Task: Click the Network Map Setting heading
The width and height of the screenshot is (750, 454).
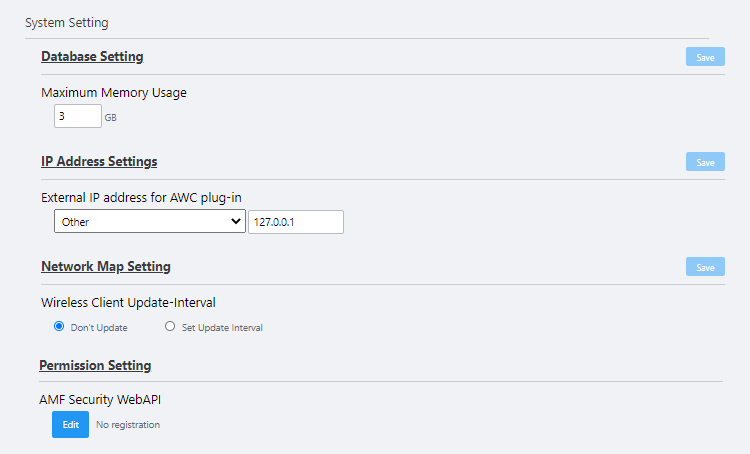Action: pos(106,266)
